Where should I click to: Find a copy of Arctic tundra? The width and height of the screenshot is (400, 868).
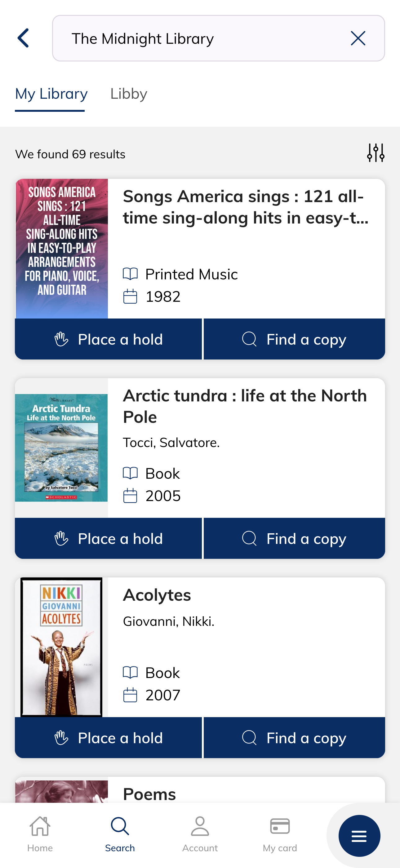[294, 538]
